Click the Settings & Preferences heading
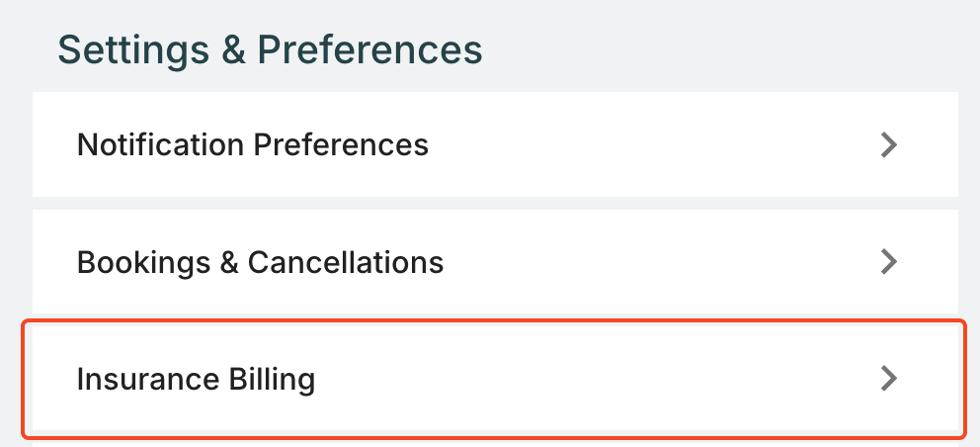This screenshot has height=447, width=980. (x=270, y=48)
